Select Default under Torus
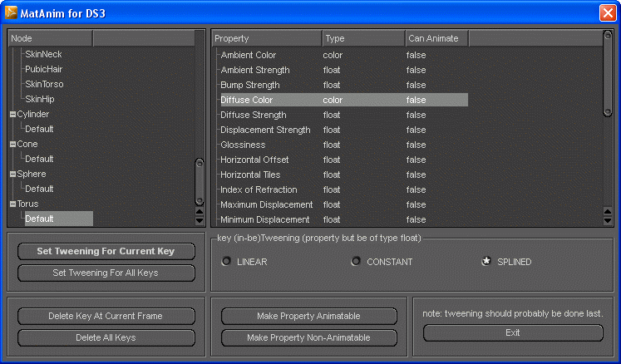Image resolution: width=621 pixels, height=364 pixels. (59, 219)
